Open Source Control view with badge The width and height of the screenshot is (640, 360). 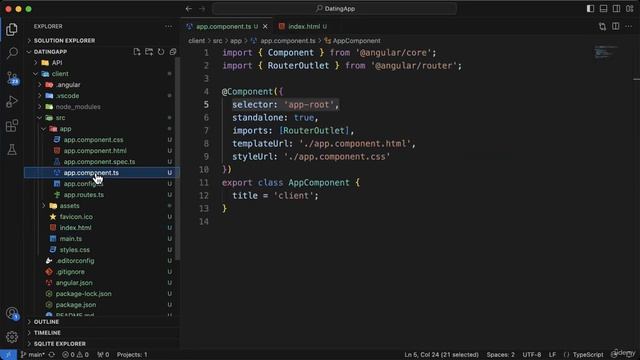12,78
